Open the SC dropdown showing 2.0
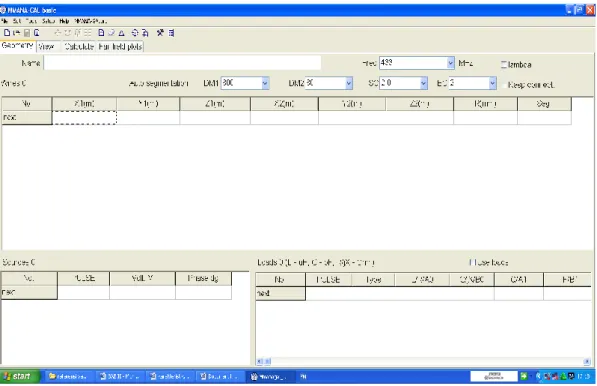 423,83
